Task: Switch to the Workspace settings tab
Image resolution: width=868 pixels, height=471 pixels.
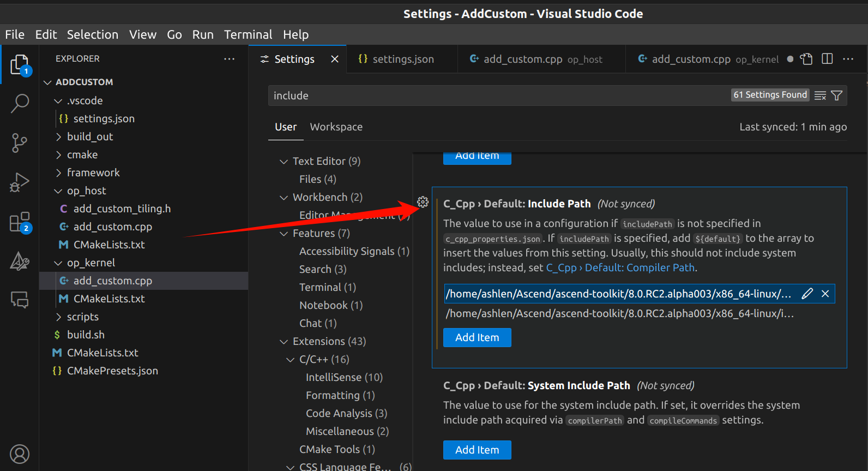Action: pyautogui.click(x=336, y=127)
